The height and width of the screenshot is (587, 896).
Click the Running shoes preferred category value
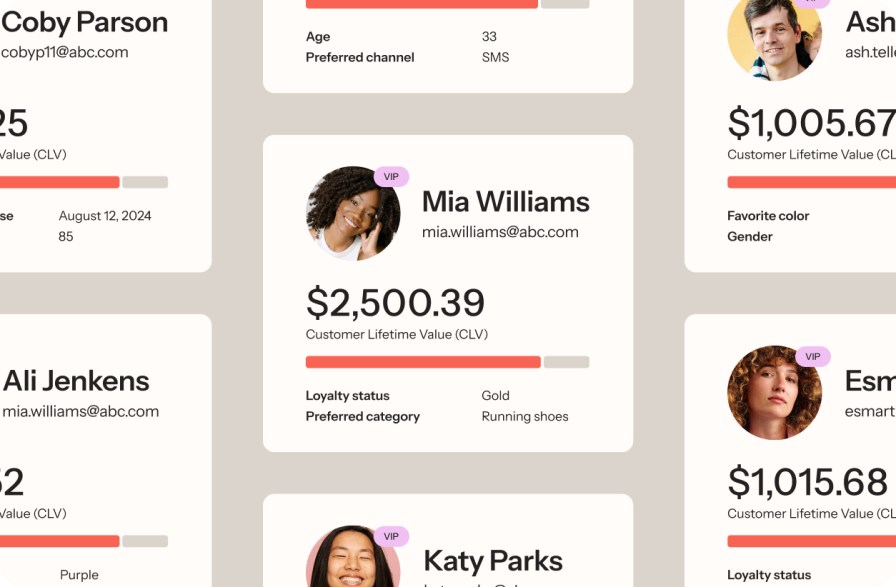tap(524, 416)
